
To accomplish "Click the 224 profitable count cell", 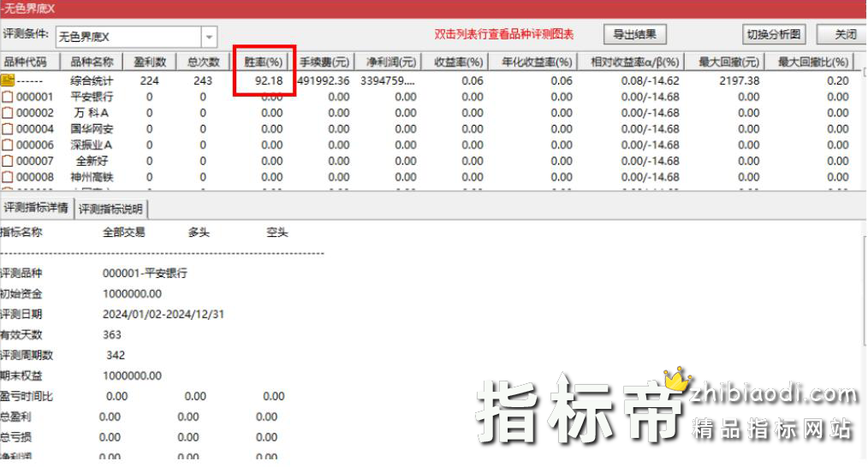I will tap(150, 80).
